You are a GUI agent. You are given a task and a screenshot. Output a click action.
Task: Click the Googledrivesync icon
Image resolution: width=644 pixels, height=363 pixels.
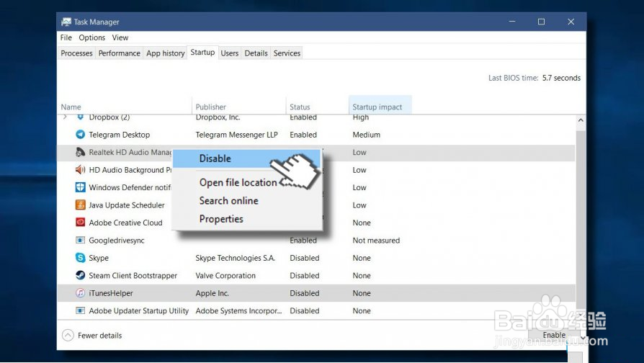(80, 240)
